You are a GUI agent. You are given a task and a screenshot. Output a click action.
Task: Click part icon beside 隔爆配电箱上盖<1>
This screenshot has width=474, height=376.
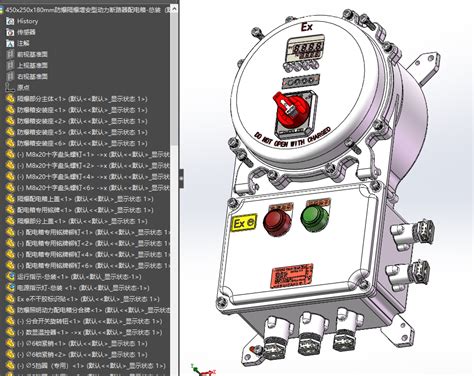tap(10, 199)
